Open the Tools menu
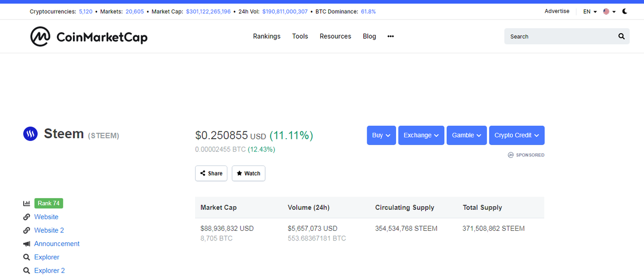Viewport: 644px width, 276px height. [x=300, y=36]
